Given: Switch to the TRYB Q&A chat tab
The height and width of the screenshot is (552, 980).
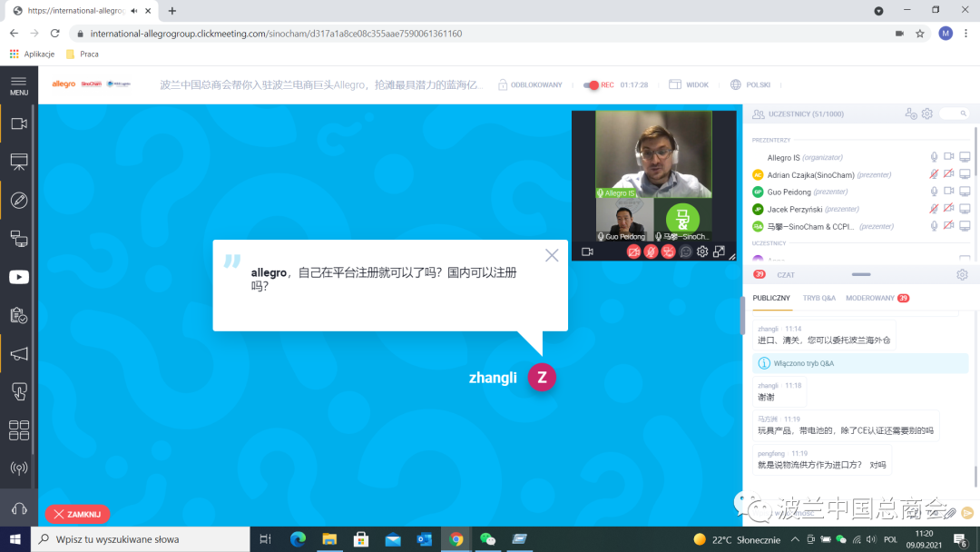Looking at the screenshot, I should (818, 298).
